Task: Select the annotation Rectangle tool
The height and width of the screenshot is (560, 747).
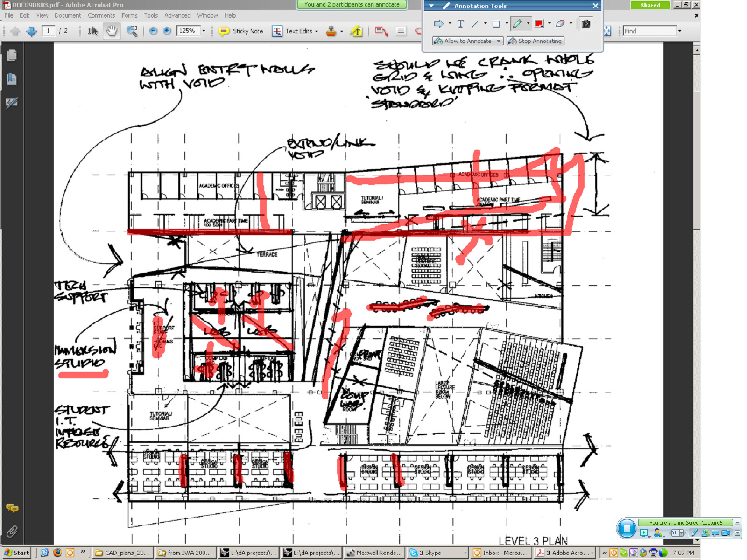Action: (496, 24)
